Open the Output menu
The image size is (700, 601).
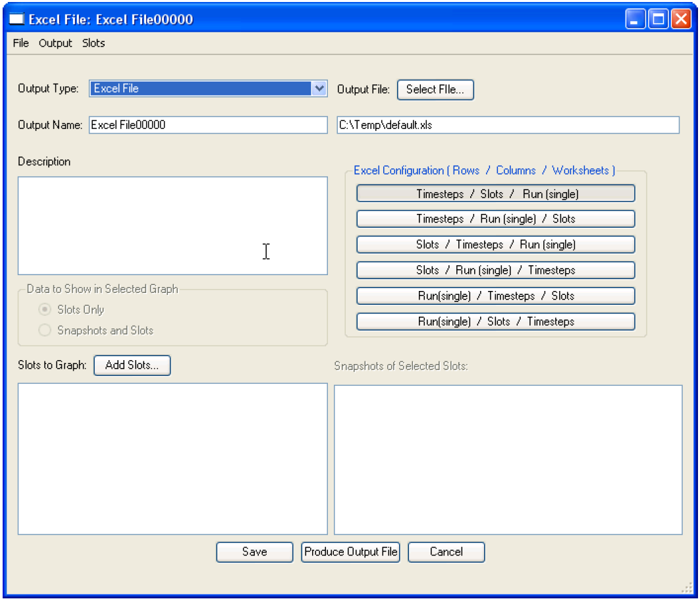pos(55,43)
